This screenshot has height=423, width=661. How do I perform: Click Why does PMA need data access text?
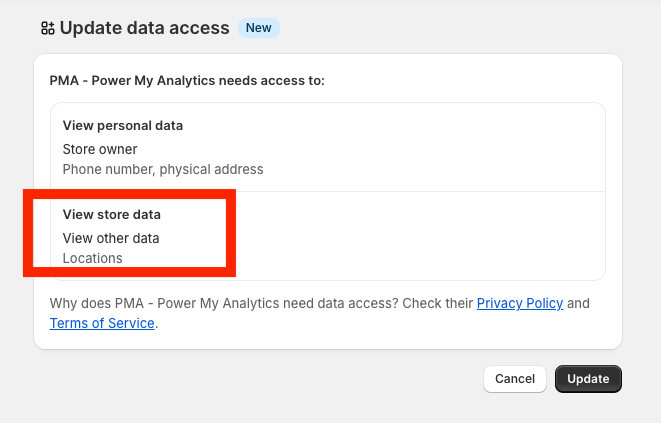tap(260, 303)
